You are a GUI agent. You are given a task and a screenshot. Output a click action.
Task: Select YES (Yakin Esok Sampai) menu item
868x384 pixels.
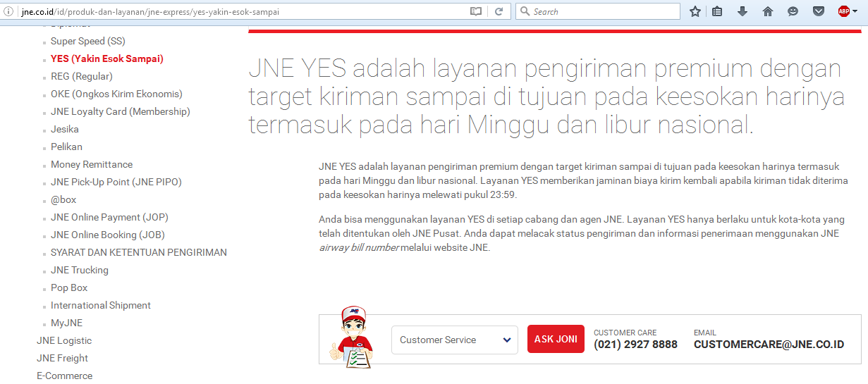pos(107,58)
